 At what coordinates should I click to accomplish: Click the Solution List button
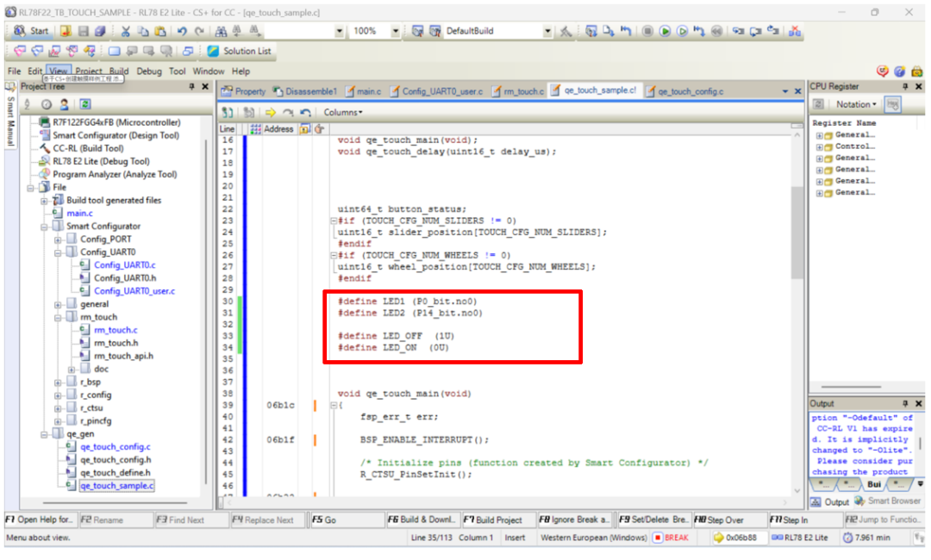(x=239, y=51)
